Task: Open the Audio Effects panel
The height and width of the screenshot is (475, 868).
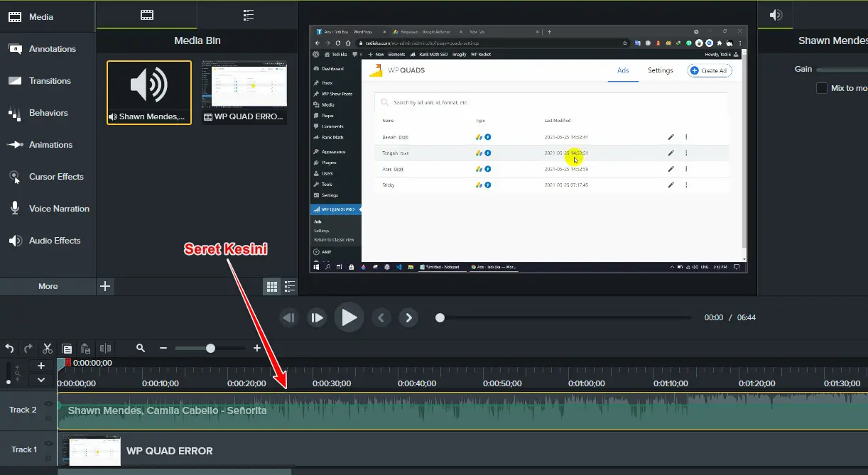Action: point(48,241)
